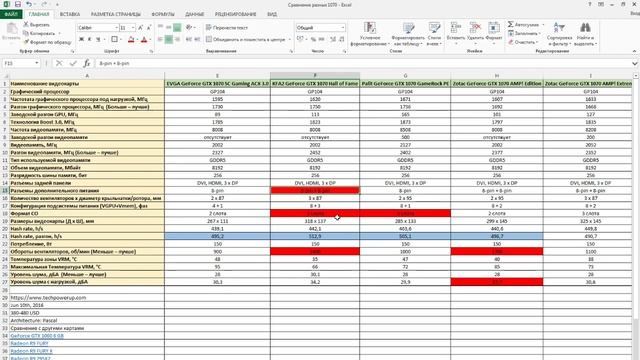Switch to the ВИД tab
Screen dimensions: 640x360
click(x=272, y=14)
